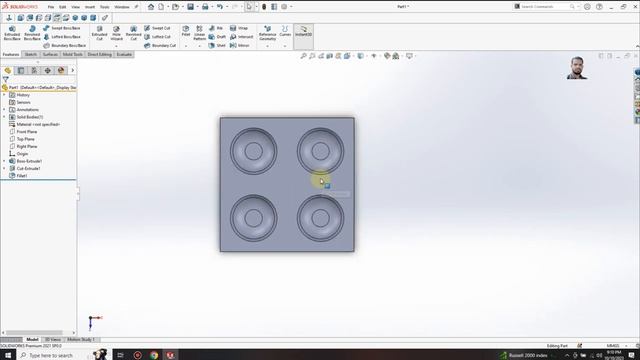Switch to the Mold Tools tab
640x360 pixels.
point(73,54)
